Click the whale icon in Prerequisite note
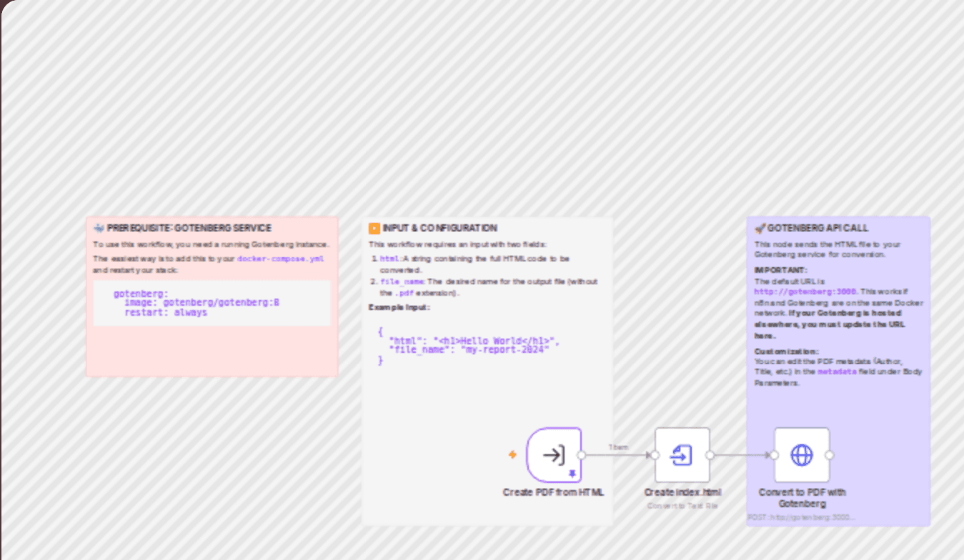Image resolution: width=964 pixels, height=560 pixels. point(99,228)
